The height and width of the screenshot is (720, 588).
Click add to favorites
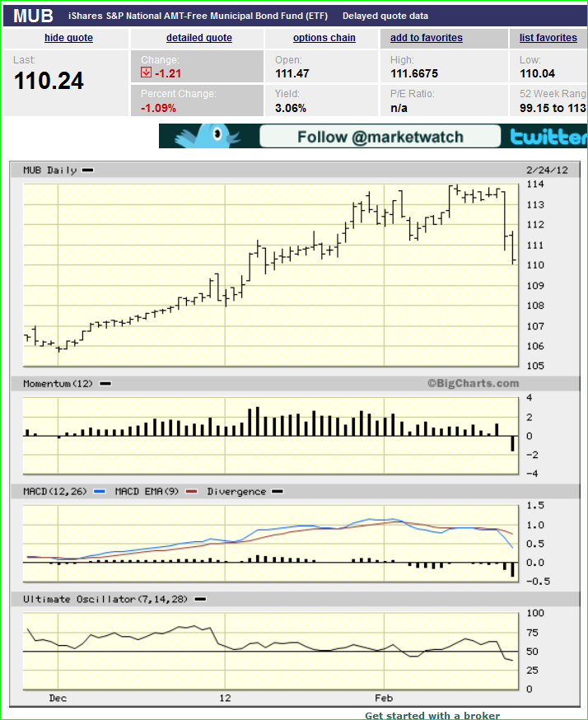pos(426,38)
